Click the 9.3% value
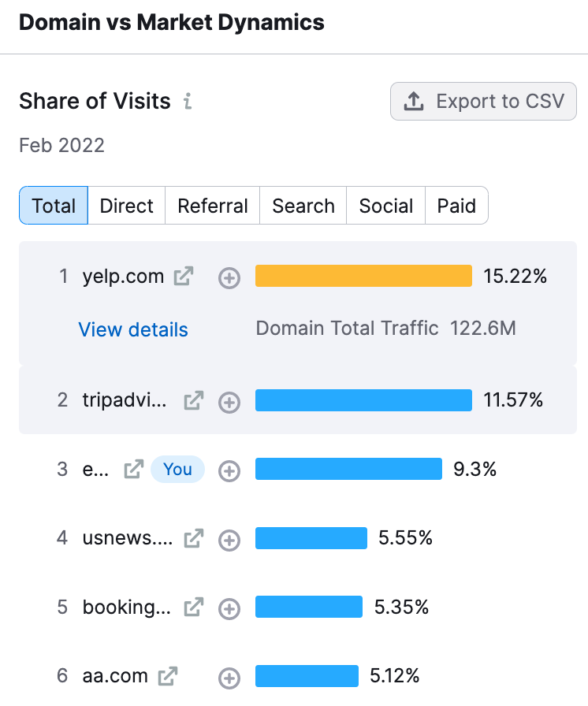 click(475, 469)
